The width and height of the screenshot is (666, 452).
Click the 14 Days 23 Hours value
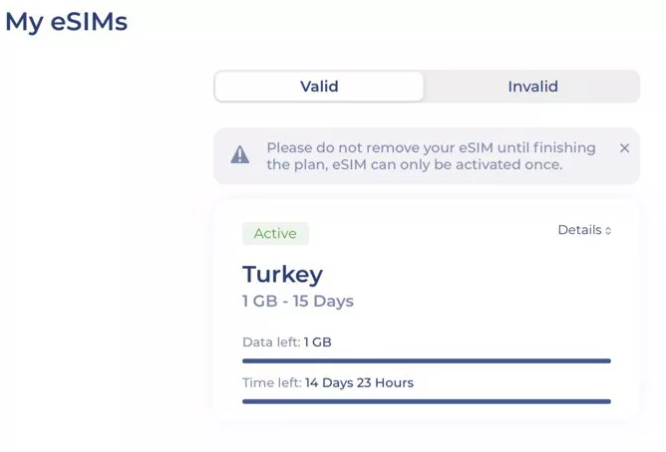pos(359,383)
